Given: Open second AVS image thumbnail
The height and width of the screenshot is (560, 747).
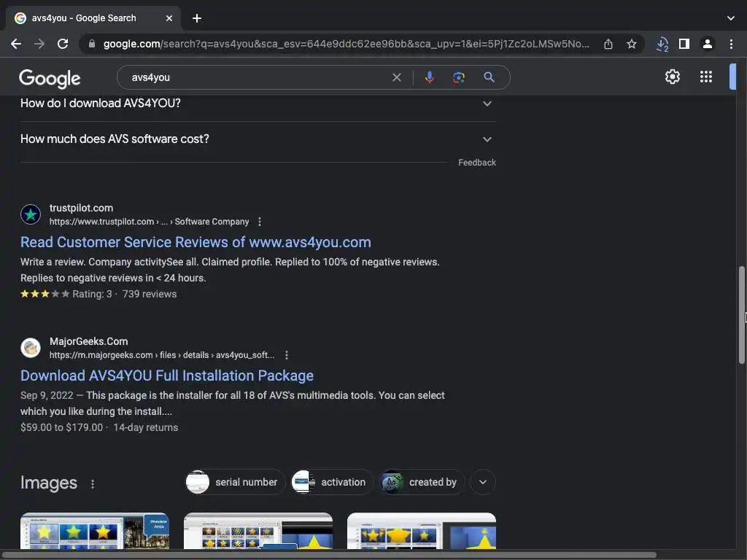Looking at the screenshot, I should point(258,531).
